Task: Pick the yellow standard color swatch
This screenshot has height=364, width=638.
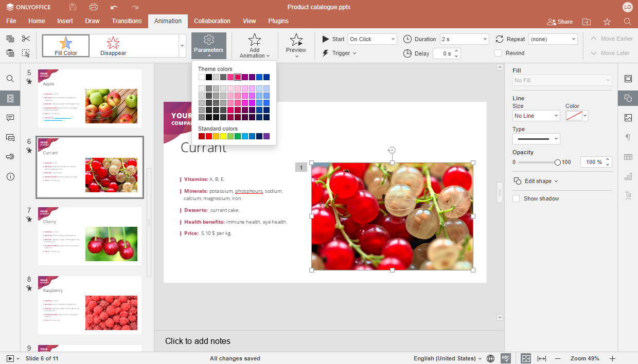Action: pyautogui.click(x=223, y=136)
